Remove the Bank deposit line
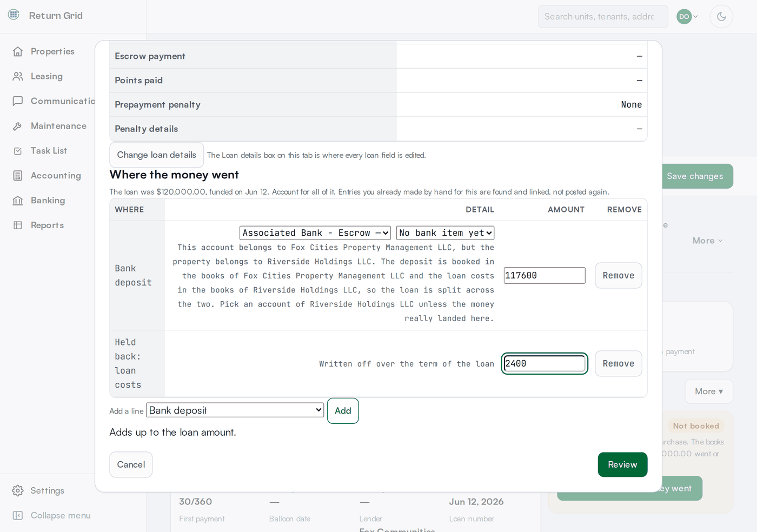 [x=619, y=275]
